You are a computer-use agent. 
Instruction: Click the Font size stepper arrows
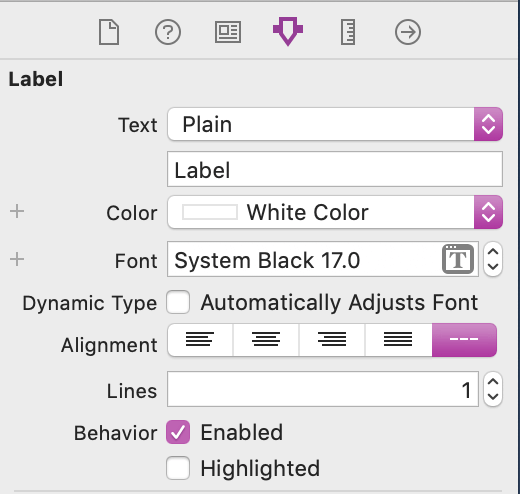click(x=493, y=259)
